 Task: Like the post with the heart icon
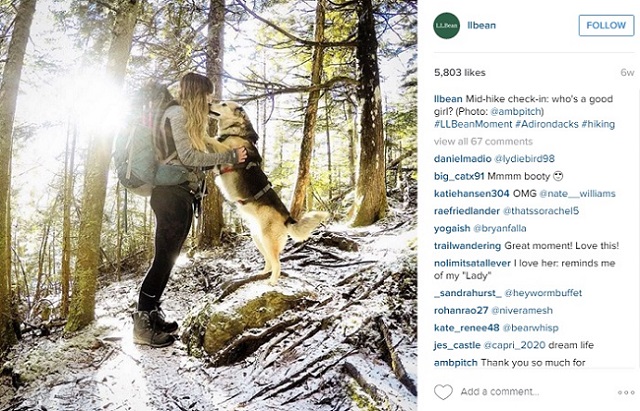point(443,391)
